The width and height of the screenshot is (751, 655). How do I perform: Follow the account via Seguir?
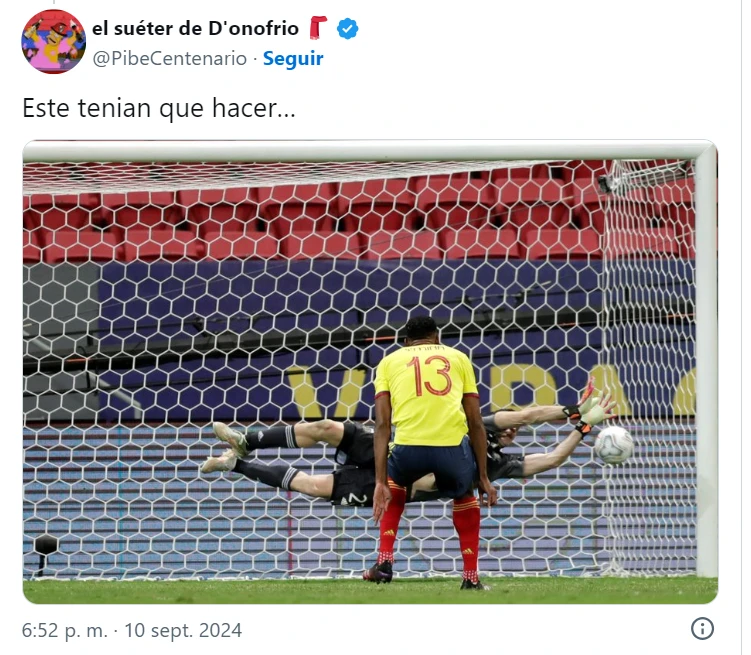(293, 58)
